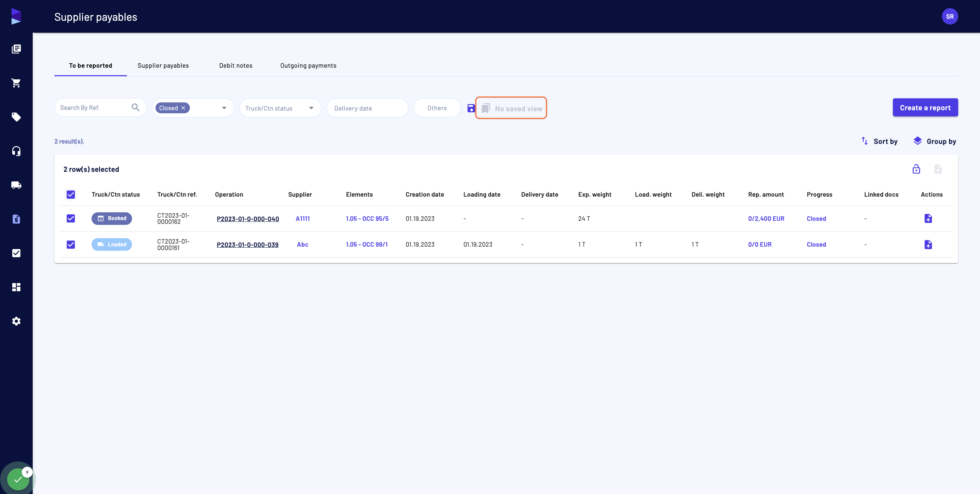Open element 1.05 - OCC 99/1 link
This screenshot has width=980, height=494.
366,245
